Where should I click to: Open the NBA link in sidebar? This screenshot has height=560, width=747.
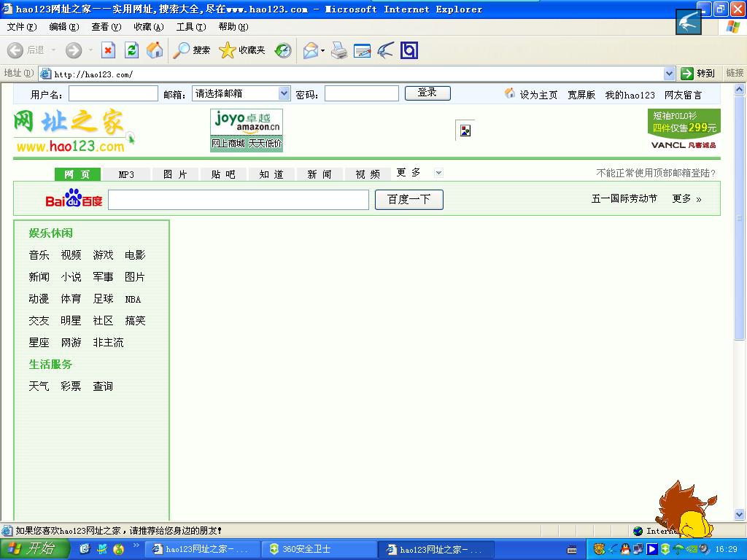(x=133, y=300)
